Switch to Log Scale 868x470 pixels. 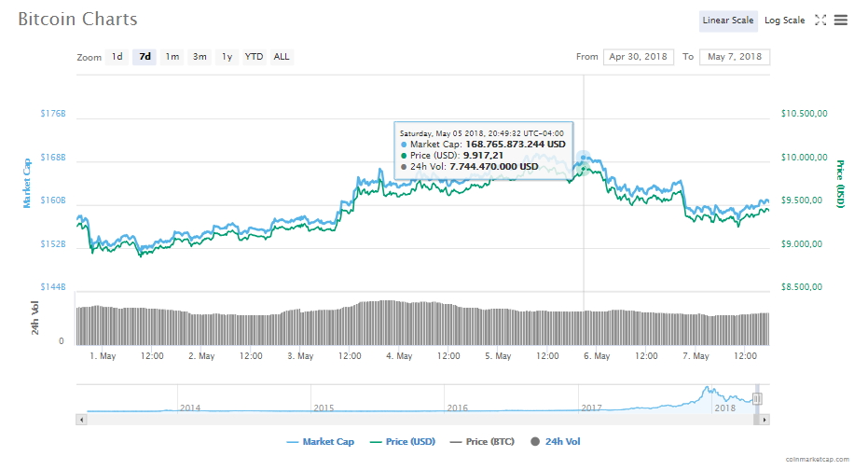(784, 21)
